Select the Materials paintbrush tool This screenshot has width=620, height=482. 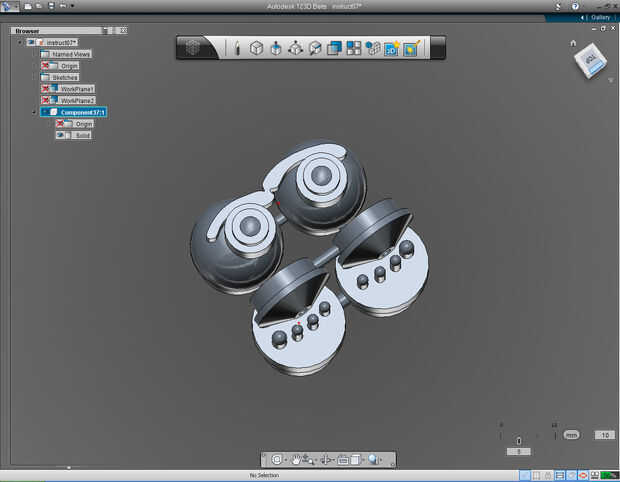411,48
